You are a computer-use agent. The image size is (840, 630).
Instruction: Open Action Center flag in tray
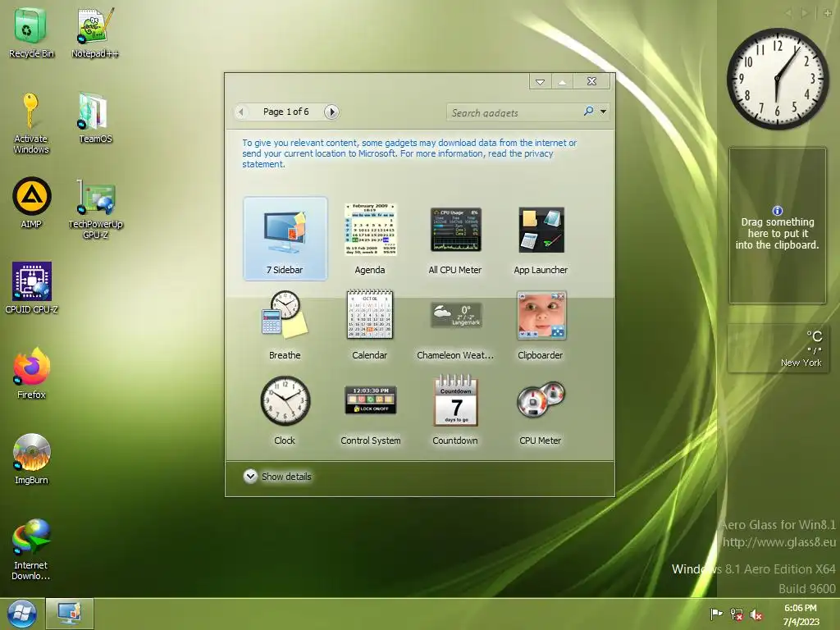tap(716, 614)
